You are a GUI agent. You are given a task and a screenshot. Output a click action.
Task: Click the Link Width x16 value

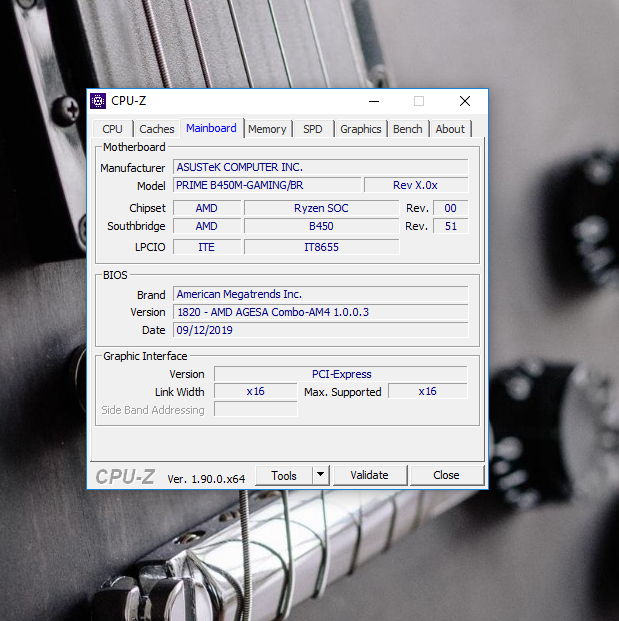click(x=255, y=391)
